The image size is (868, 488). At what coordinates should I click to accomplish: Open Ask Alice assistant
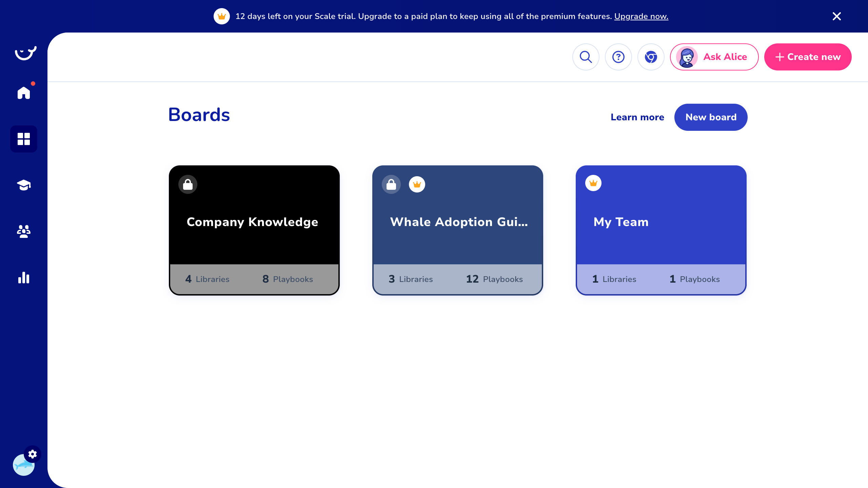coord(714,57)
